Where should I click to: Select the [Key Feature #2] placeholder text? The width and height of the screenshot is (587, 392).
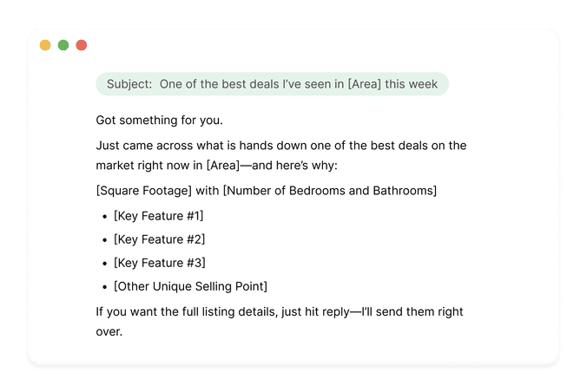click(x=159, y=239)
